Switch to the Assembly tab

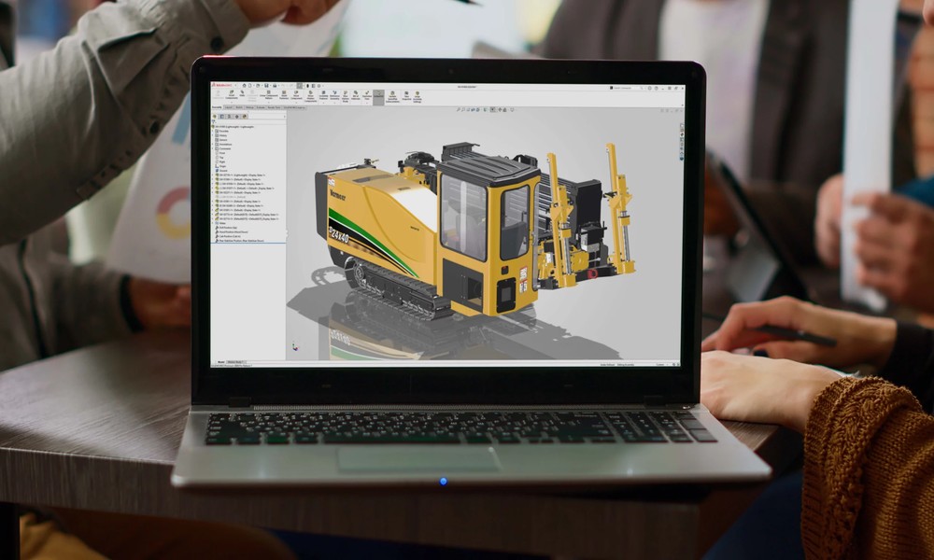pos(218,107)
